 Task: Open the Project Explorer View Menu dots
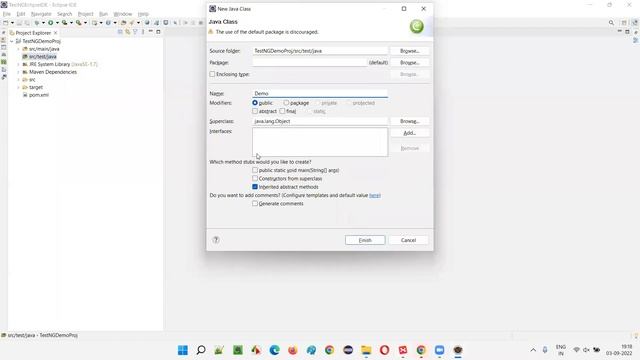point(143,32)
